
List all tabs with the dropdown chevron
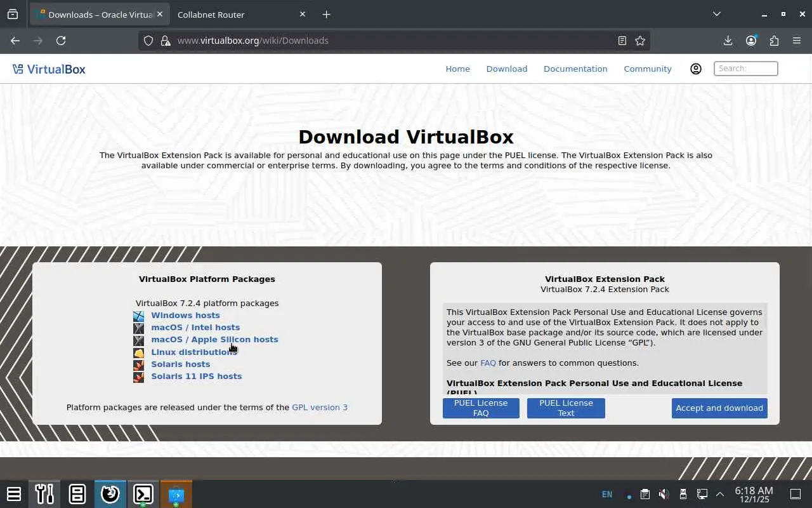717,14
